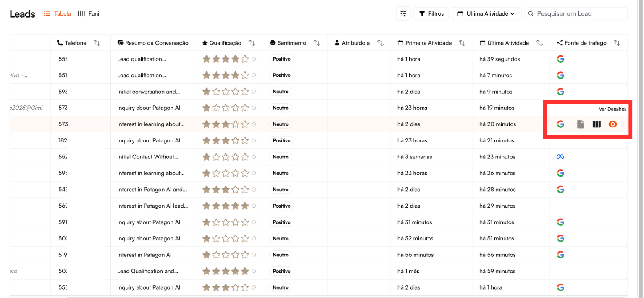Set the 'Lead Qualification and...' row rating to five stars
Screen dimensions: 644x298
[x=245, y=271]
